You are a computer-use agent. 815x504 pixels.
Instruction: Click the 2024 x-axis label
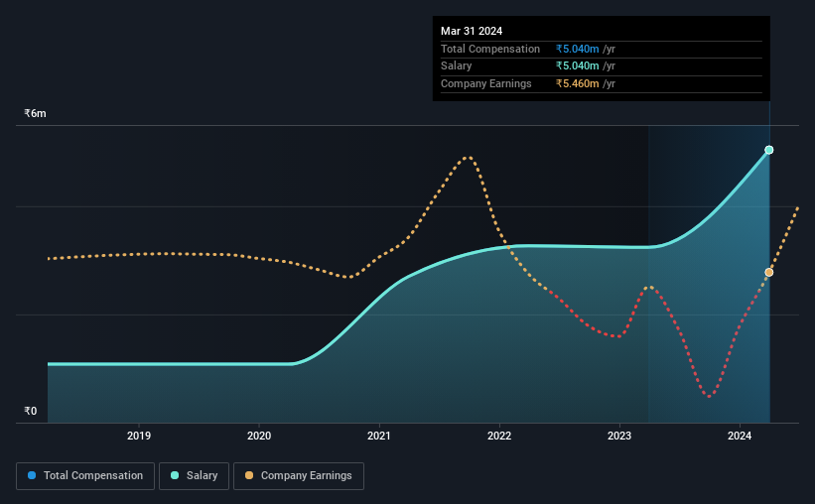740,436
